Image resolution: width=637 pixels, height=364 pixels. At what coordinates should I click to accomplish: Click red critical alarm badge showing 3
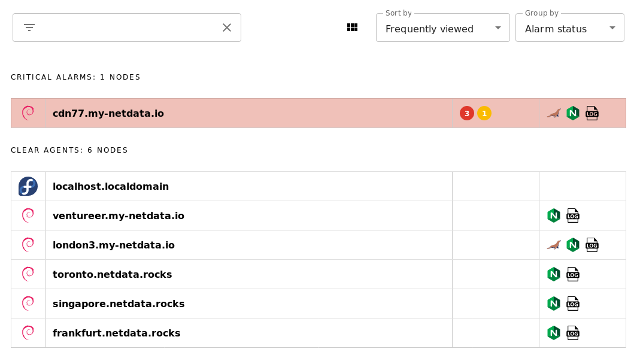pyautogui.click(x=467, y=113)
